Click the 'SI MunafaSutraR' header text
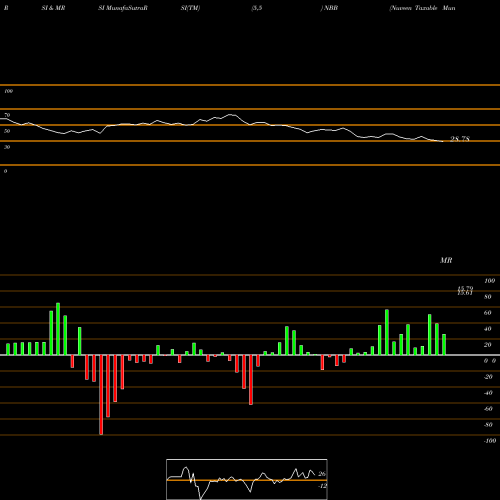Screen dimensions: 500x500 pyautogui.click(x=123, y=8)
